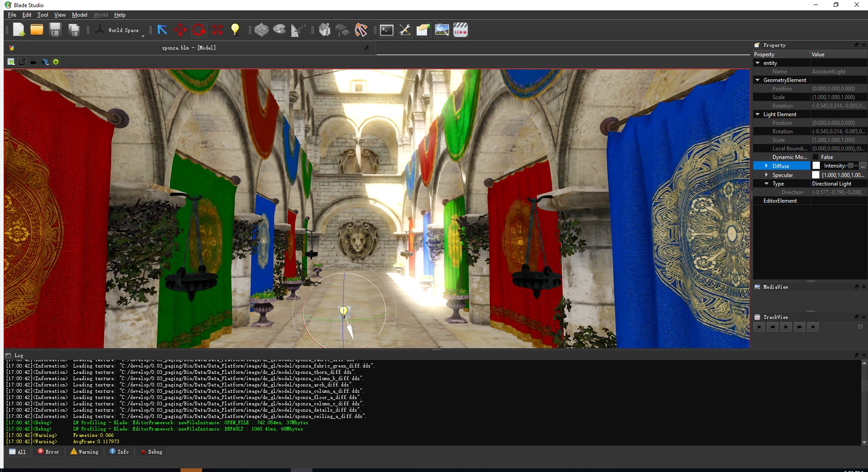
Task: Click the white Diffuse color swatch
Action: tap(816, 166)
